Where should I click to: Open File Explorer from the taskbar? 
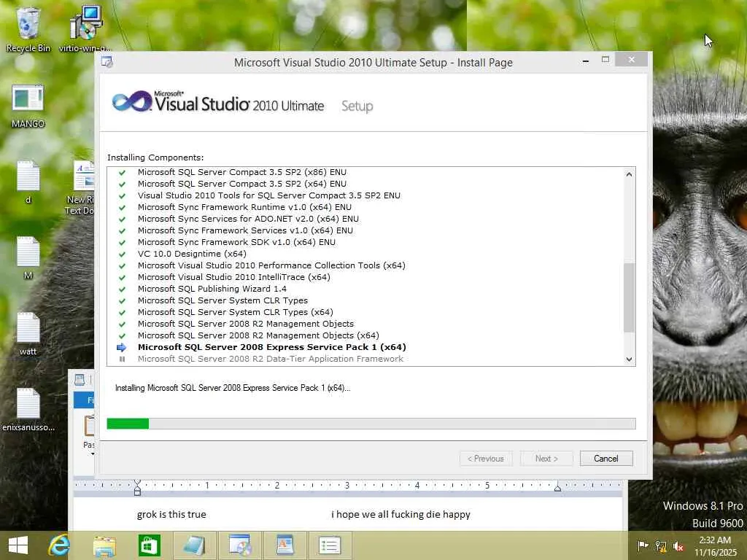point(104,545)
